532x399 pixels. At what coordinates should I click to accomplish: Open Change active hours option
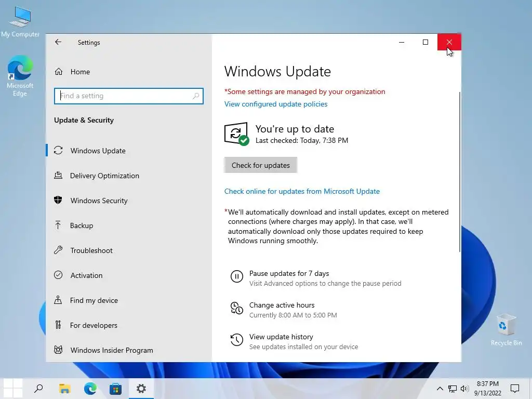point(282,305)
